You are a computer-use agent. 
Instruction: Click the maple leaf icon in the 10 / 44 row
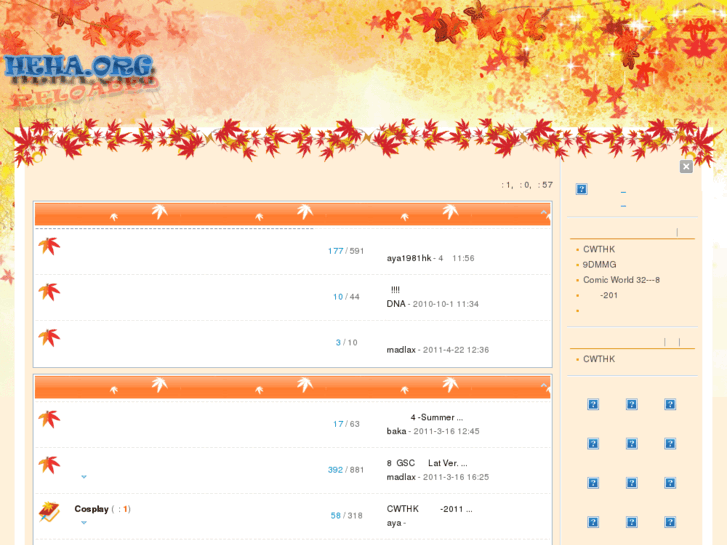pos(49,292)
